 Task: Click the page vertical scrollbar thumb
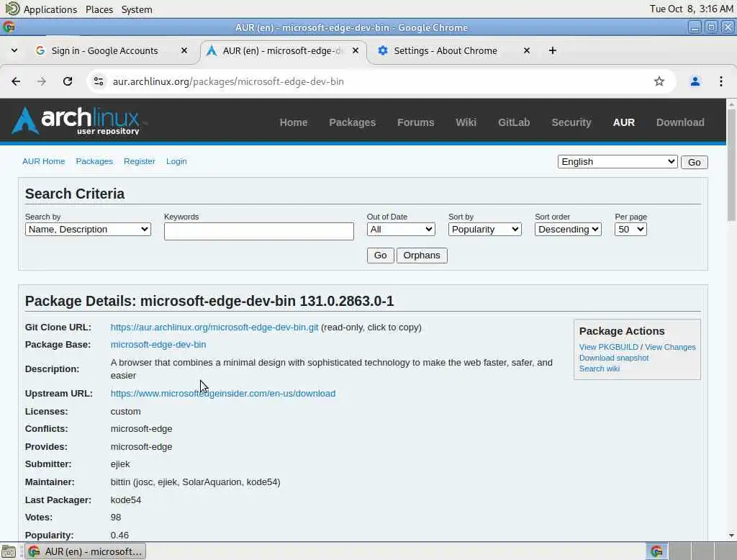coord(731,165)
